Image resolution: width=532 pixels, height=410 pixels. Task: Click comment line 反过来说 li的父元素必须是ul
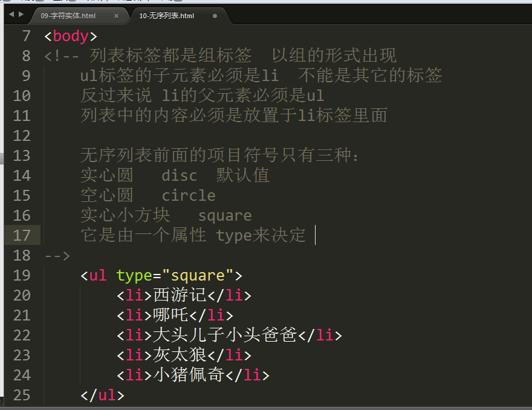pyautogui.click(x=202, y=96)
